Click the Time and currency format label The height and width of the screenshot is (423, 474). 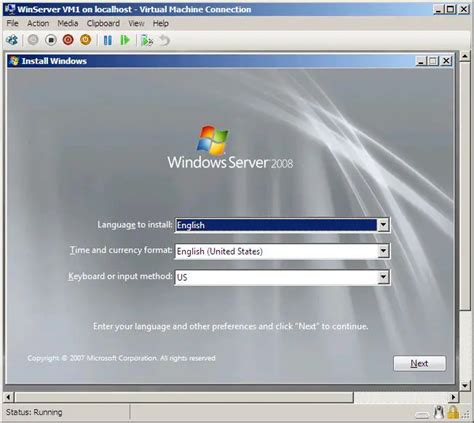pyautogui.click(x=121, y=250)
